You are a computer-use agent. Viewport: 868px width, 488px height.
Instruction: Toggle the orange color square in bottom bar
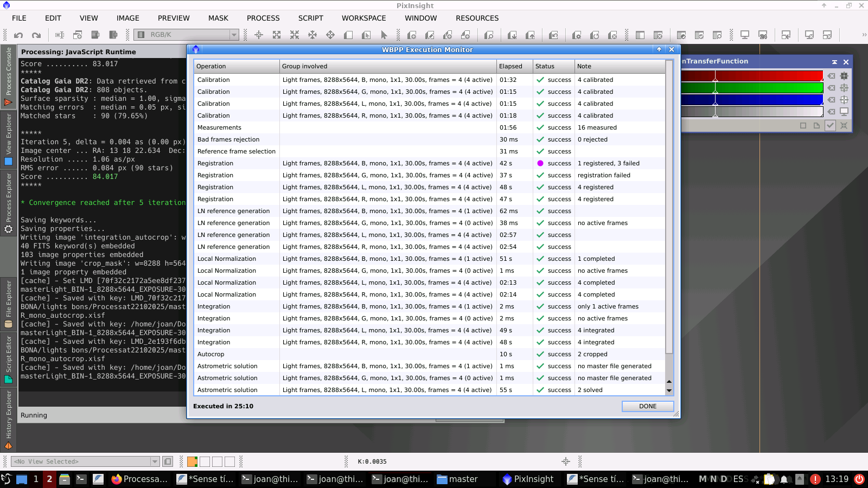coord(192,461)
